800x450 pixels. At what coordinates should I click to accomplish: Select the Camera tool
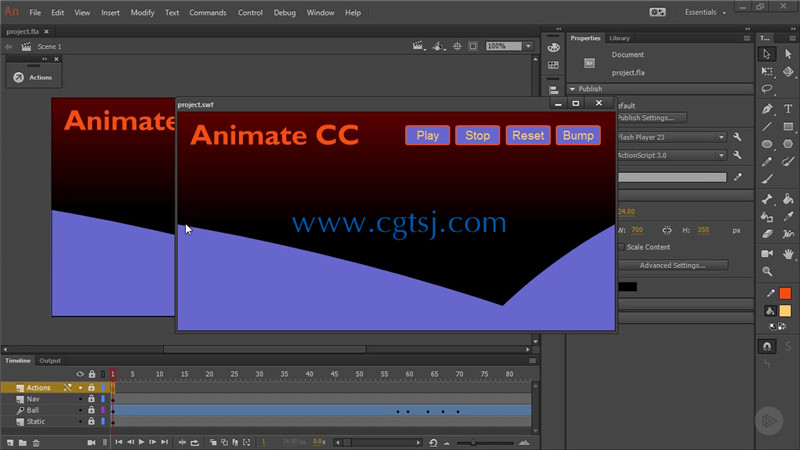767,253
